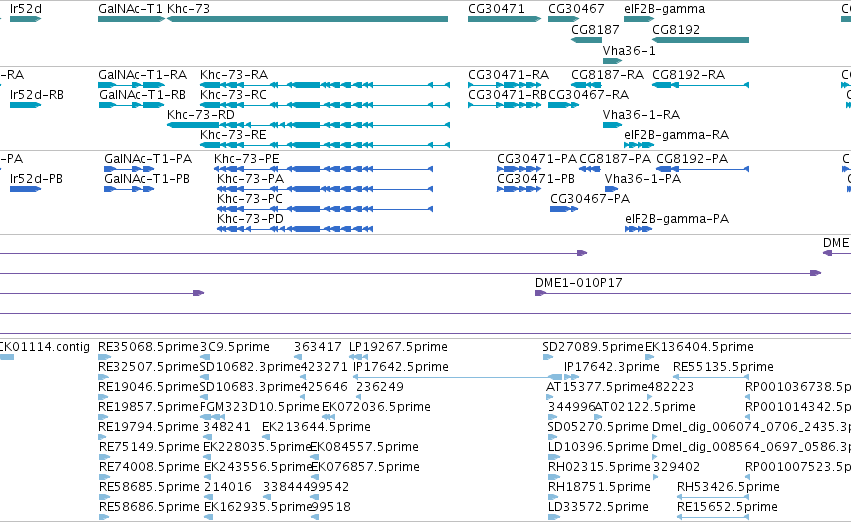Open the 329402 EST label

point(676,467)
